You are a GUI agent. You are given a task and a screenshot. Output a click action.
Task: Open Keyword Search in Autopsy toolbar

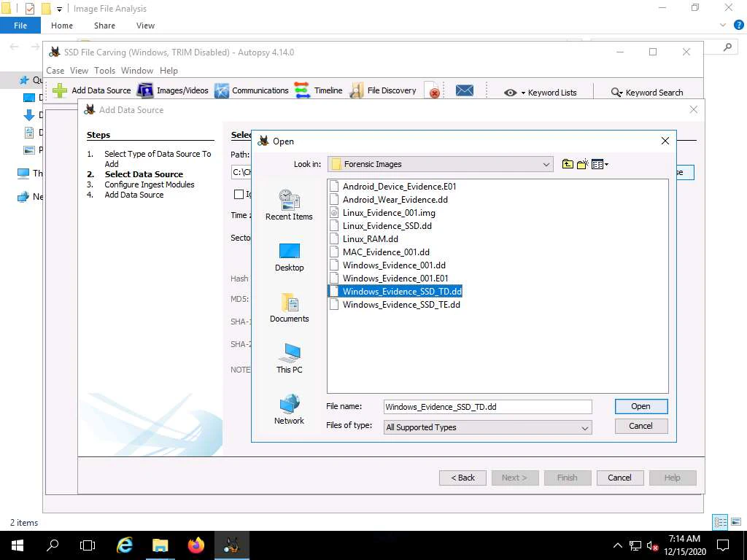click(647, 93)
